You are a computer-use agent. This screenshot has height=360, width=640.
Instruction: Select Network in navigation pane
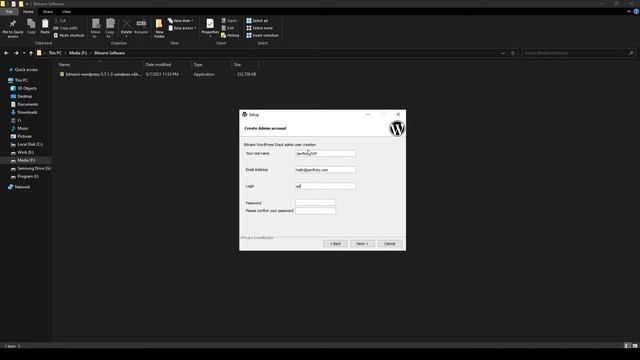(22, 187)
